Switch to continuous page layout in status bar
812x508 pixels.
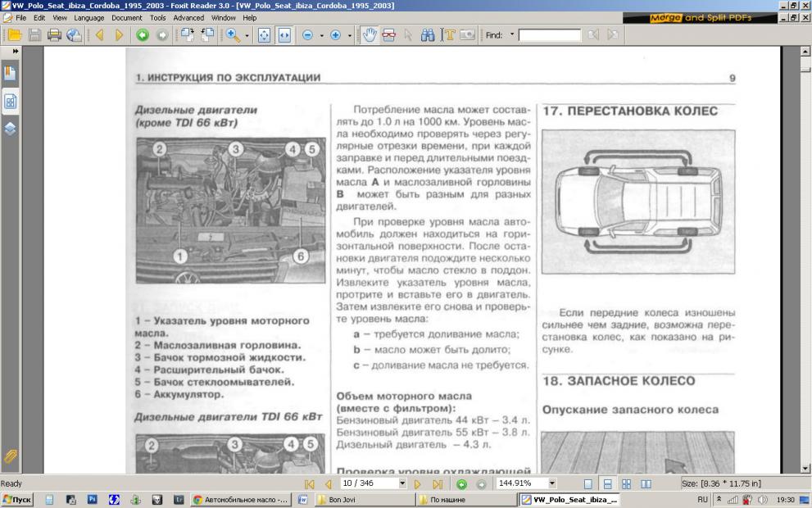click(607, 484)
